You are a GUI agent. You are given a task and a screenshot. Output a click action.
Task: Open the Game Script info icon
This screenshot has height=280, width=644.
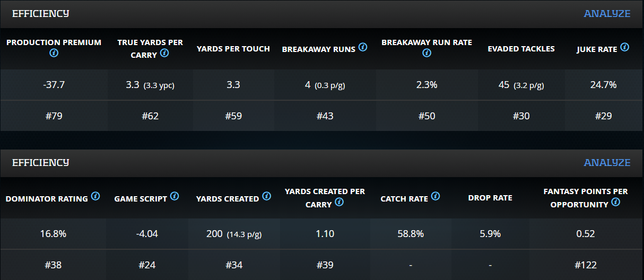click(x=175, y=196)
